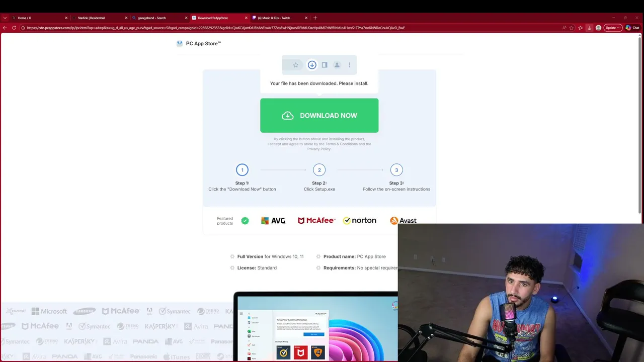
Task: Click the Step 3 circle
Action: pyautogui.click(x=396, y=170)
